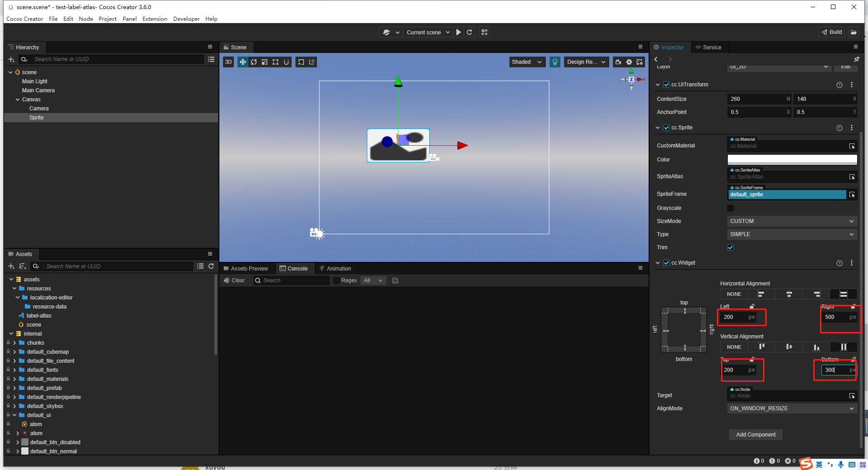Select vertical align top icon
Viewport: 868px width, 470px height.
(x=761, y=347)
